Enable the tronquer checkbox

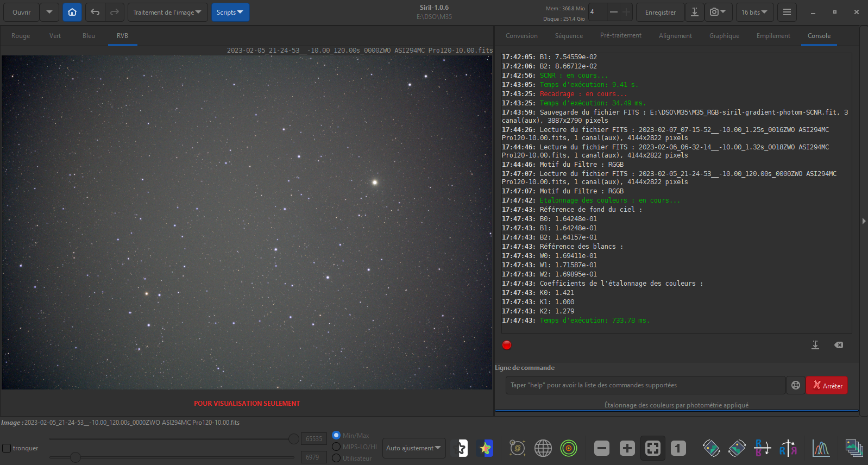(7, 448)
